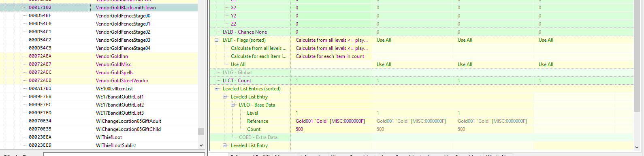
Task: Click FormID 0009F7EB
Action: 40,96
